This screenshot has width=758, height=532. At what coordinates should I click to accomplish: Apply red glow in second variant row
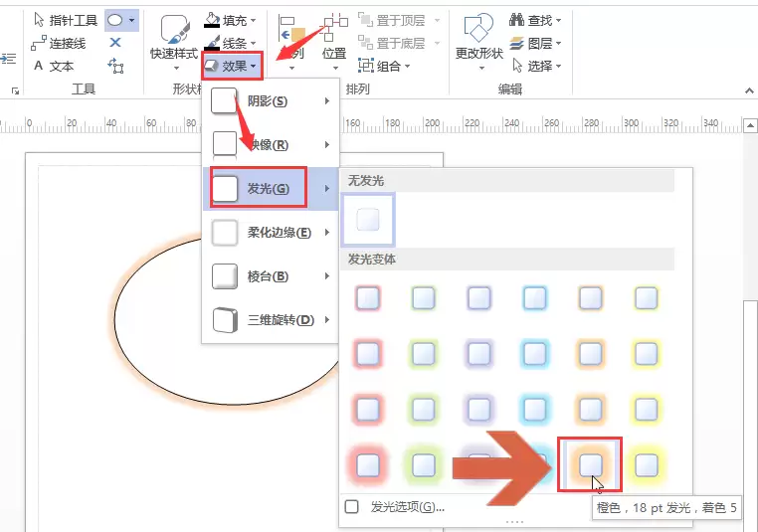pos(368,353)
